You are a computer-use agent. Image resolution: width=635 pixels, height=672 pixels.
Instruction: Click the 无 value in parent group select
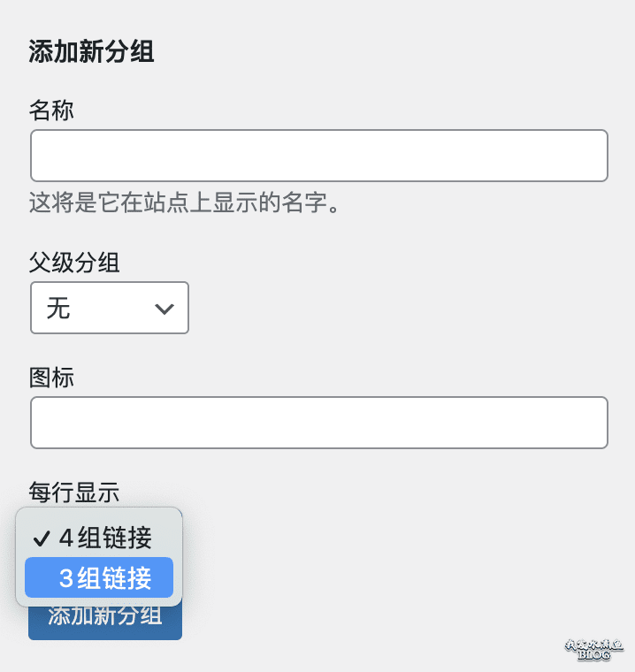coord(58,309)
